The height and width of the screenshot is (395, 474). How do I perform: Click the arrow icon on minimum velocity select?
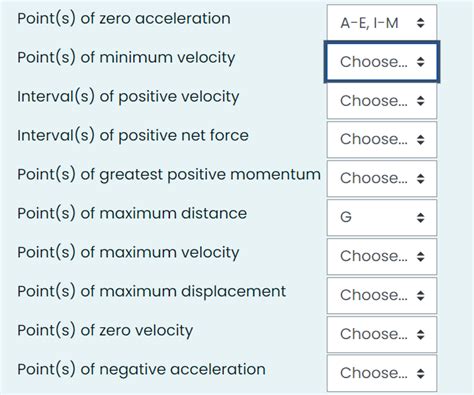[x=421, y=62]
